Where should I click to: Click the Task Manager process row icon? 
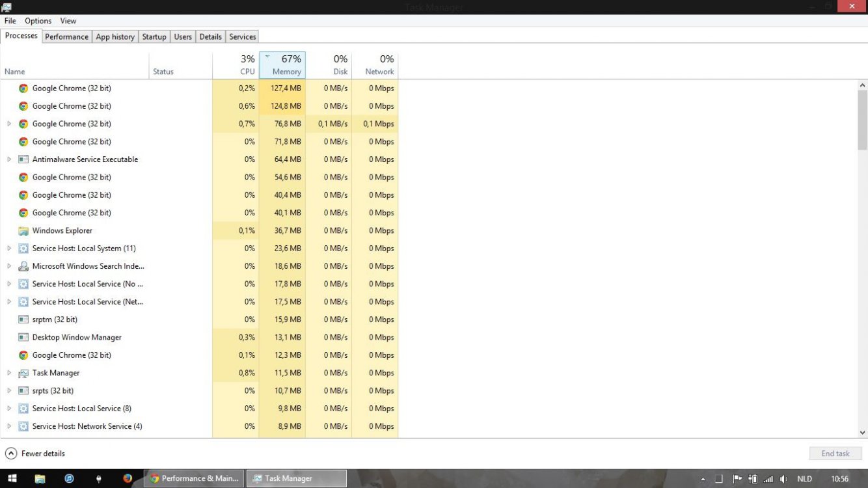click(x=23, y=373)
